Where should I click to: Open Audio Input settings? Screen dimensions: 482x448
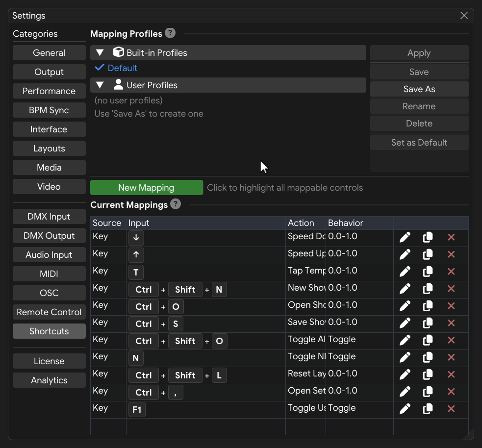point(49,255)
